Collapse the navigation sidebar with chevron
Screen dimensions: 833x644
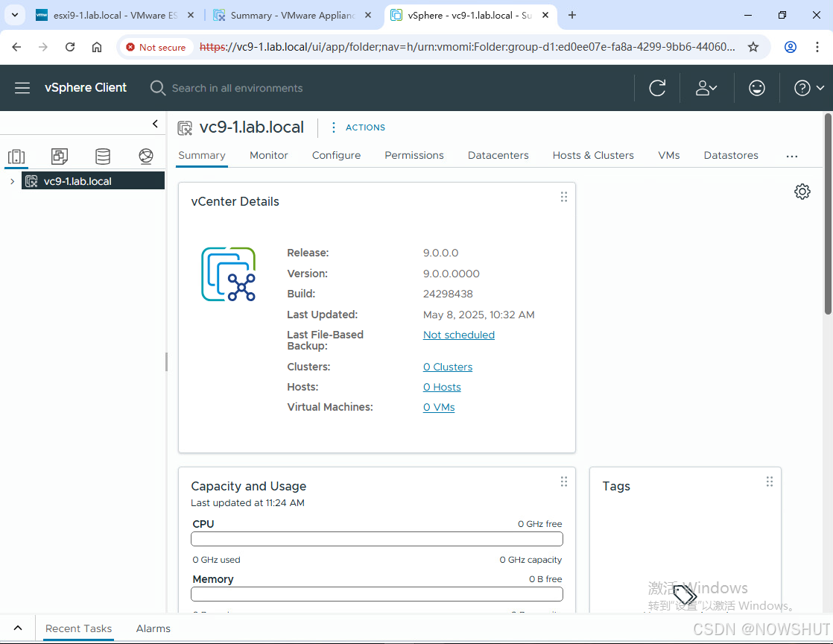(x=155, y=124)
